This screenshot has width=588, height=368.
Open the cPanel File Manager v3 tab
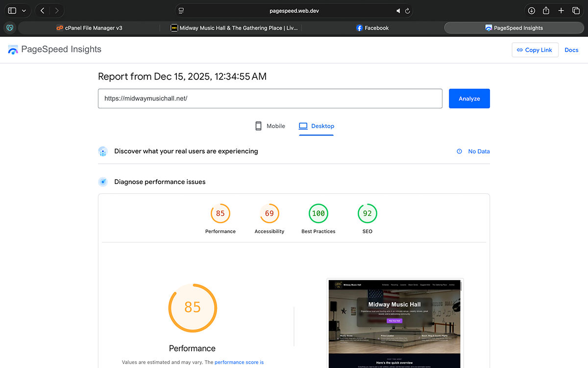point(90,27)
